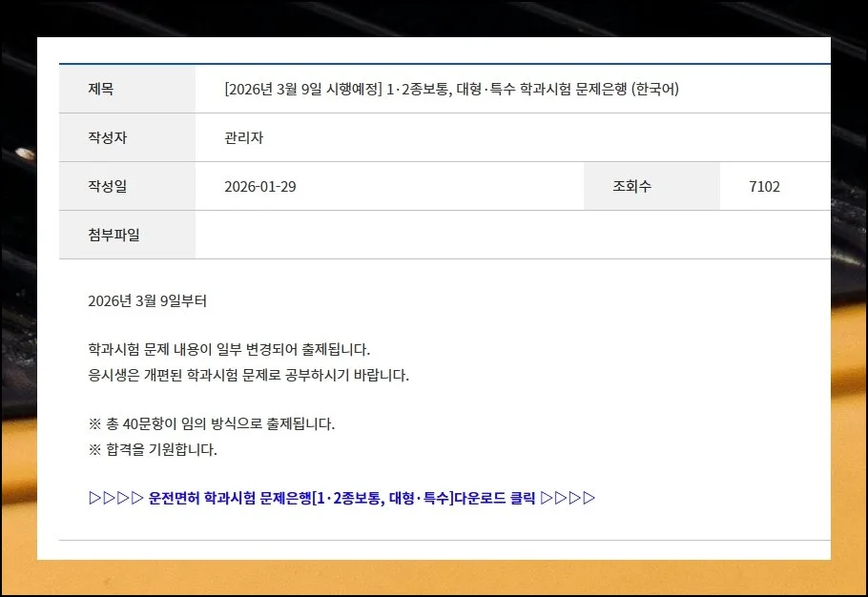
Task: Open the 운전면허 학과시험 문제은행 download link
Action: coord(341,498)
